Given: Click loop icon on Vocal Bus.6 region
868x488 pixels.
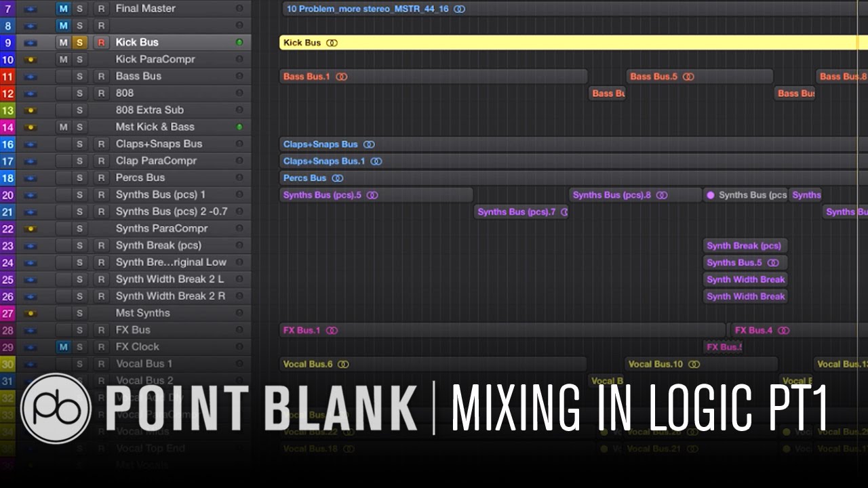Looking at the screenshot, I should pos(343,365).
